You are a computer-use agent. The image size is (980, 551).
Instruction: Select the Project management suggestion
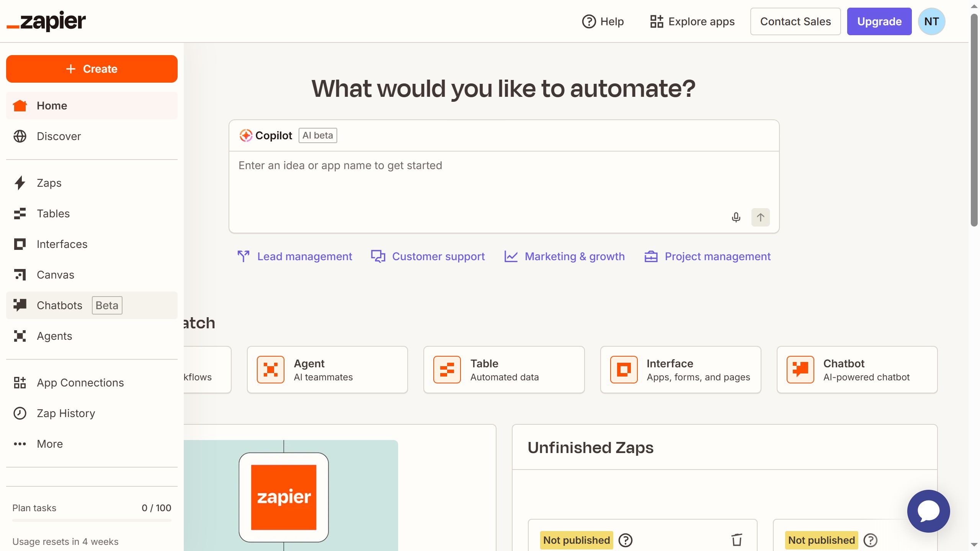707,256
